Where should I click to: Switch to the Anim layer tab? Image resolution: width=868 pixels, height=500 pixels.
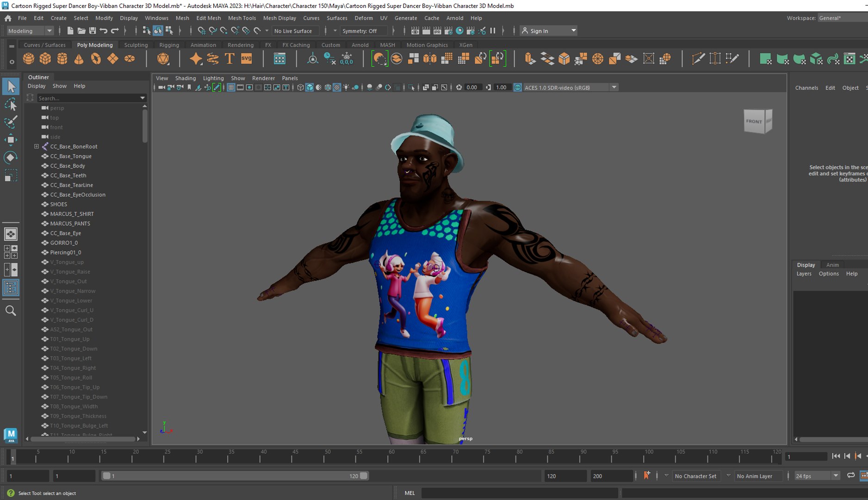click(832, 265)
